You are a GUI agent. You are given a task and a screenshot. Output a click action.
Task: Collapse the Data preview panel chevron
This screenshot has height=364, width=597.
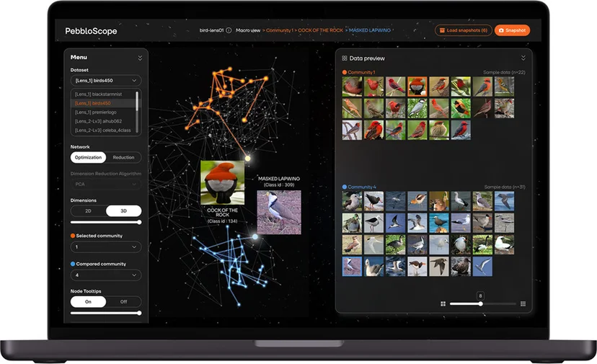(523, 58)
